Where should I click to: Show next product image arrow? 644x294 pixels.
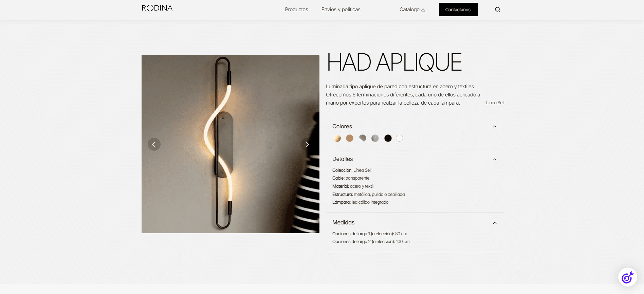click(x=307, y=144)
